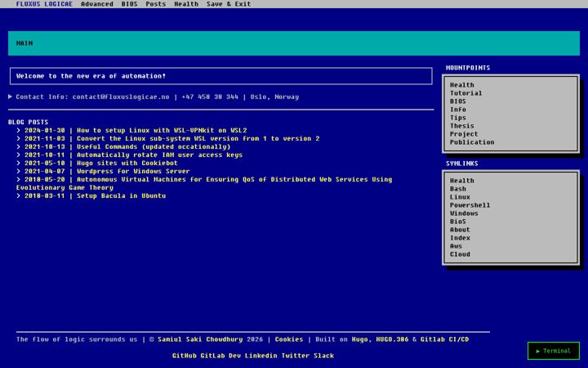Select Tips under Mountpoints
The image size is (588, 368).
pos(458,118)
